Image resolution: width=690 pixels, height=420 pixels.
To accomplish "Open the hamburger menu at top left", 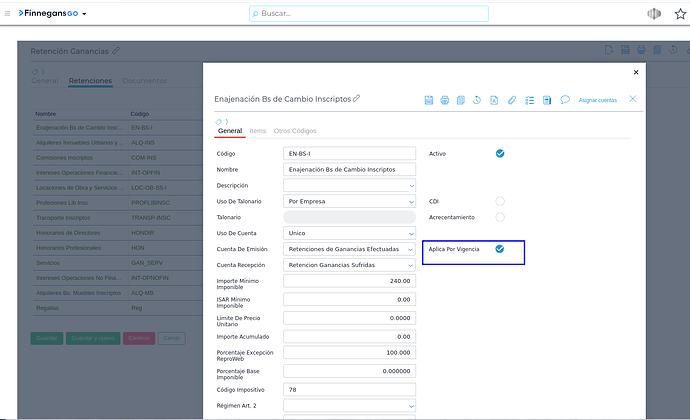I will (7, 14).
